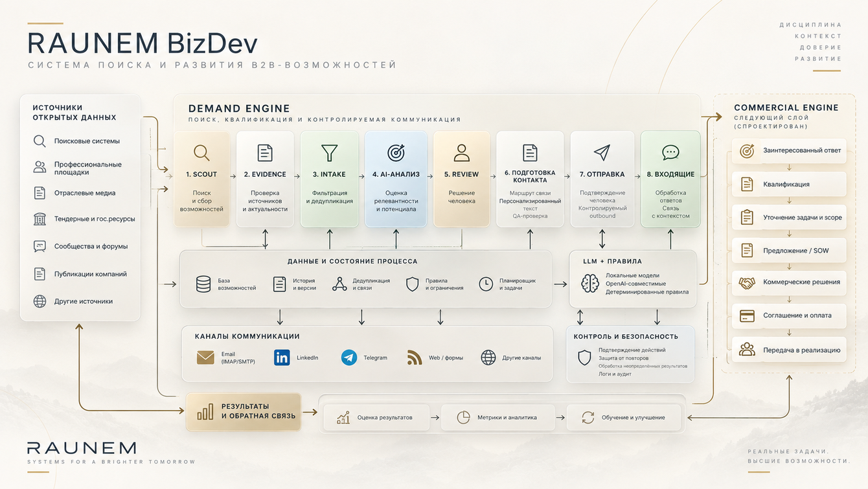Click the Telegram logo icon
The height and width of the screenshot is (489, 868).
[x=349, y=358]
